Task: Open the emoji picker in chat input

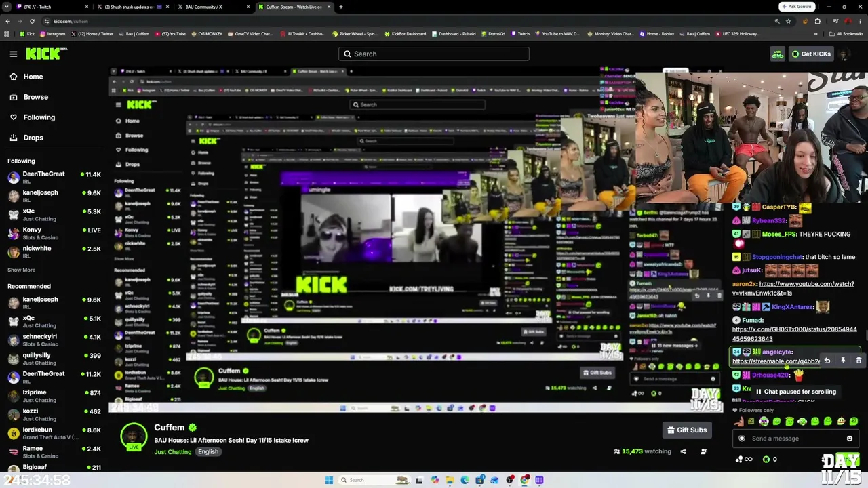Action: pos(849,439)
